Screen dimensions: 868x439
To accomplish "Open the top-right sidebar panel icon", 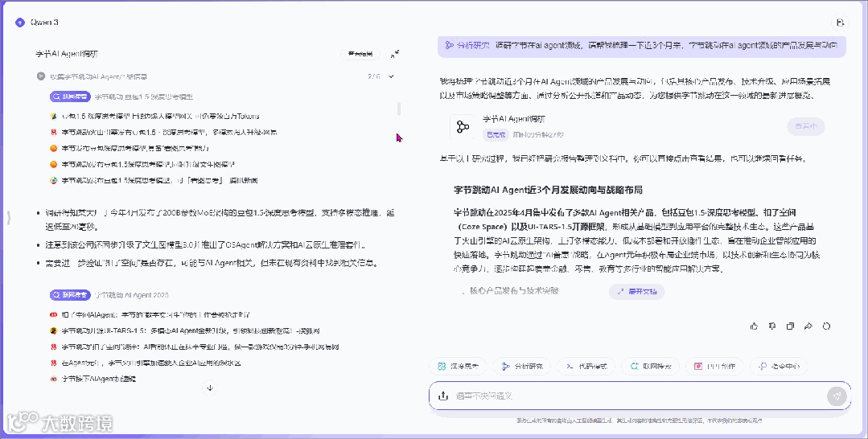I will pos(840,23).
